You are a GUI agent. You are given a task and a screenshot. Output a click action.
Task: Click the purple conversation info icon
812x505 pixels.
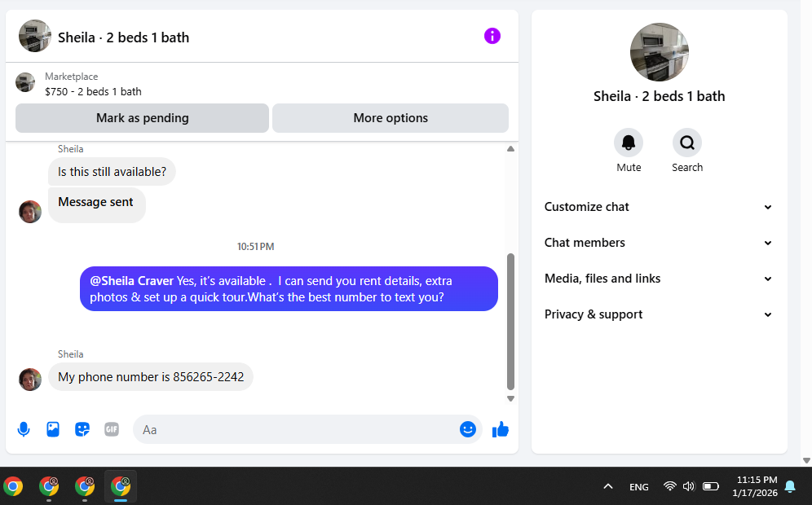492,36
